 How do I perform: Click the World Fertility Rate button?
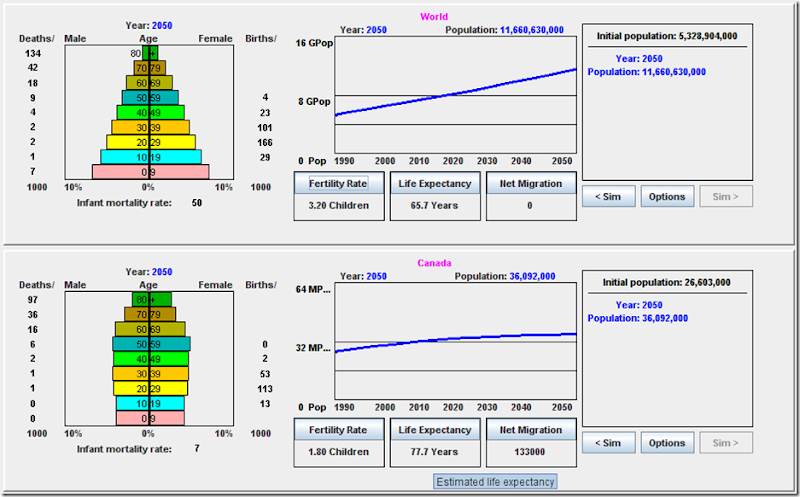339,184
